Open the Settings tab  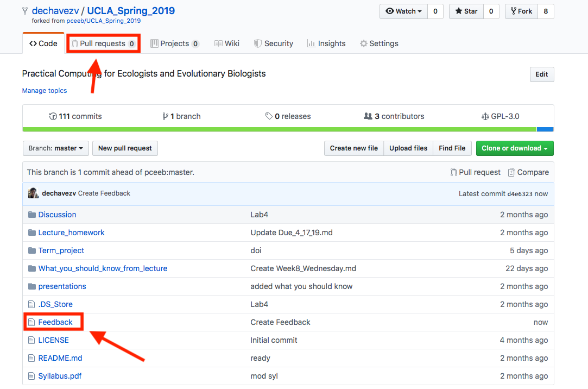point(379,43)
